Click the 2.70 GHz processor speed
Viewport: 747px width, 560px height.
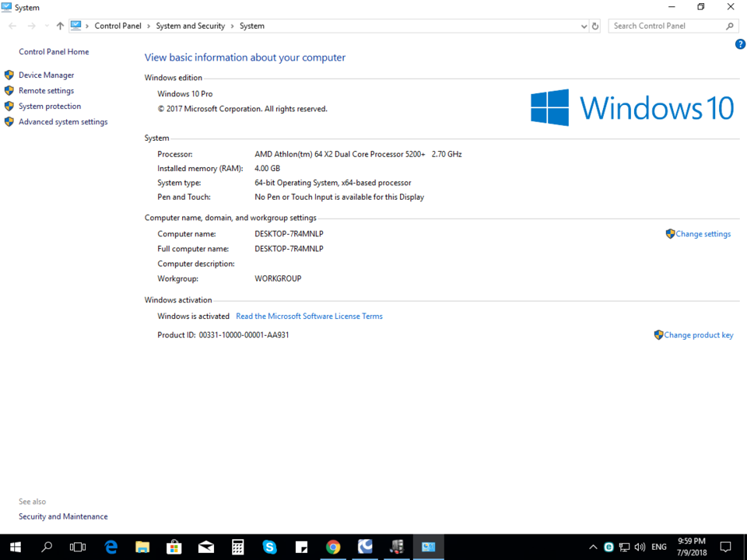point(447,154)
